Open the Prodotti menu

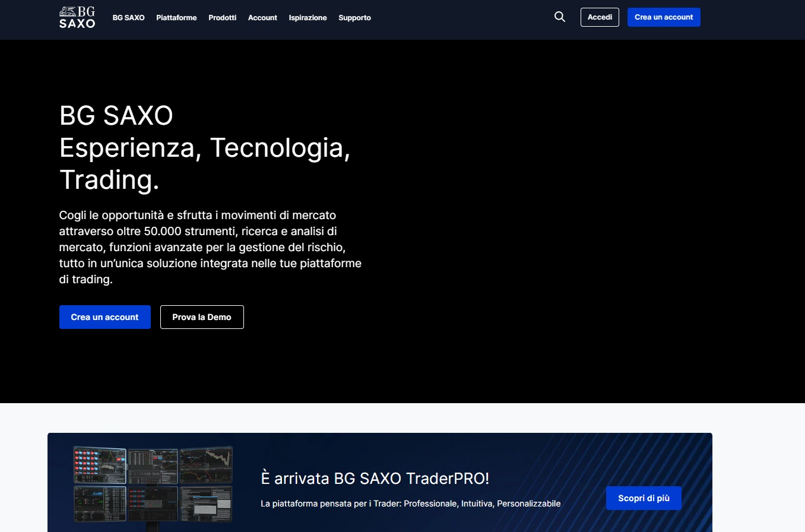[x=223, y=18]
